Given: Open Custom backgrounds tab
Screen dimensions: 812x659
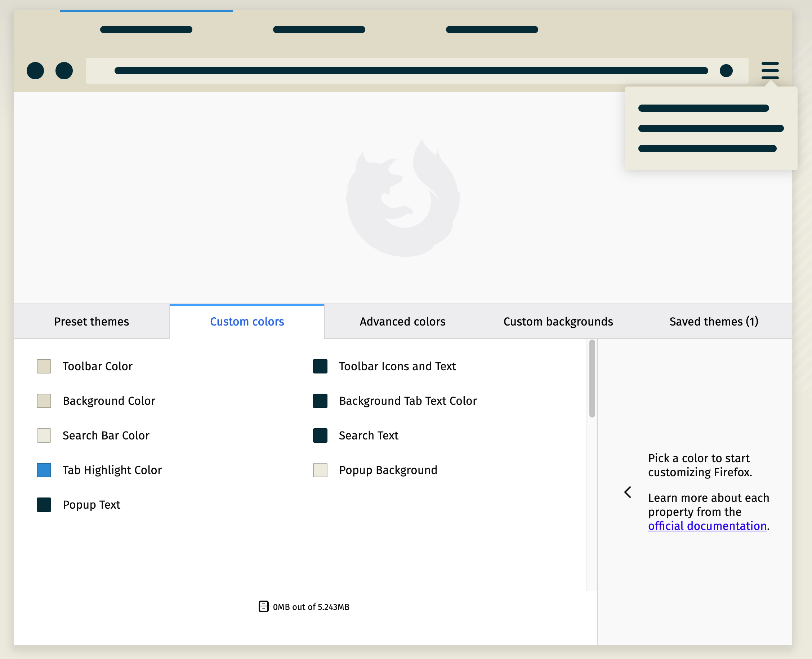Looking at the screenshot, I should (x=558, y=322).
